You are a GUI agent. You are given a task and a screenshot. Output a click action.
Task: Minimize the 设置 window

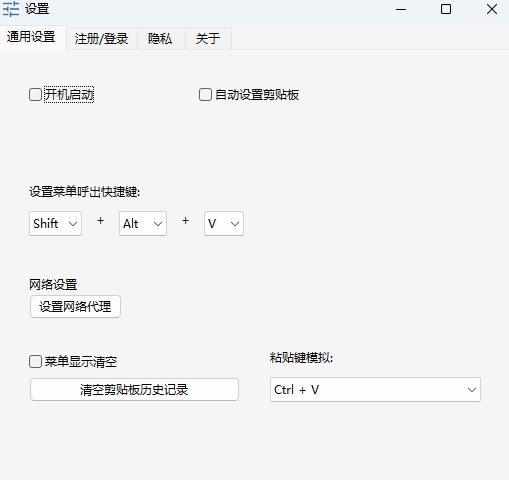[401, 9]
